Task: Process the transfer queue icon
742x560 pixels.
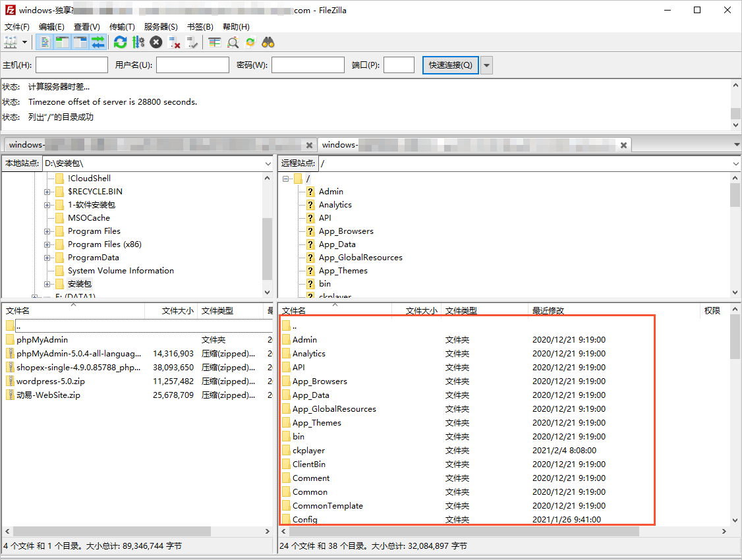Action: point(138,43)
